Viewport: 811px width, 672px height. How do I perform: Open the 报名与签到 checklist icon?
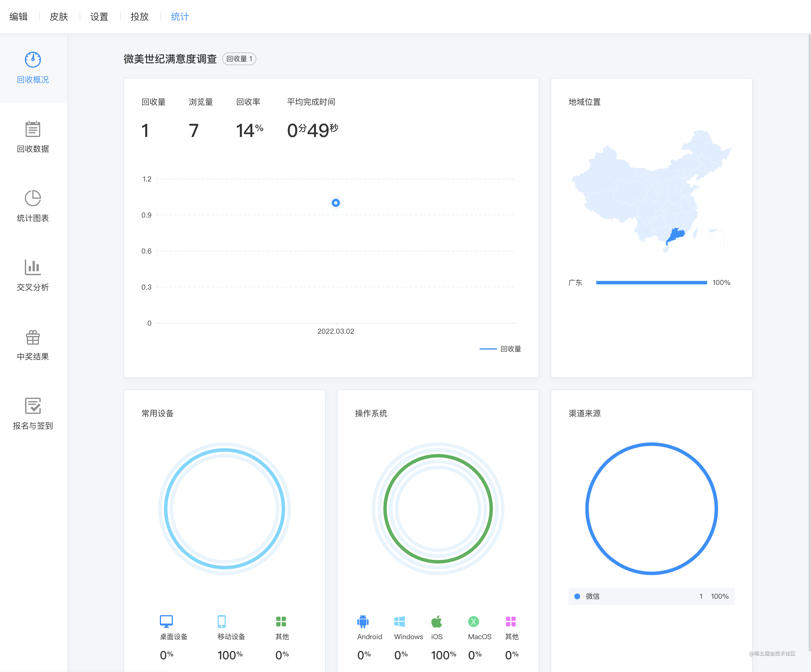pyautogui.click(x=33, y=406)
